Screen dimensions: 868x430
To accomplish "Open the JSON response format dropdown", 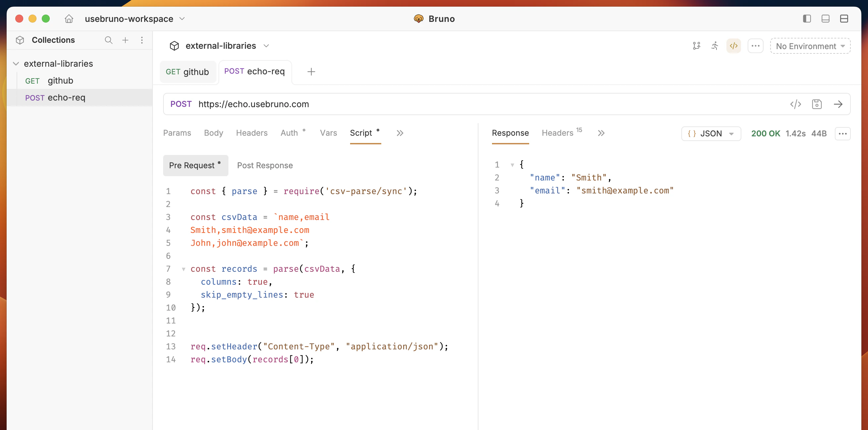I will point(711,134).
